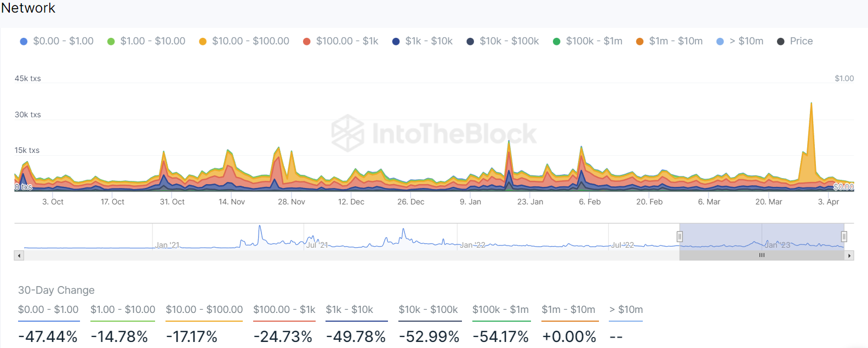868x348 pixels.
Task: Click the light blue > $10m legend dot
Action: tap(720, 42)
